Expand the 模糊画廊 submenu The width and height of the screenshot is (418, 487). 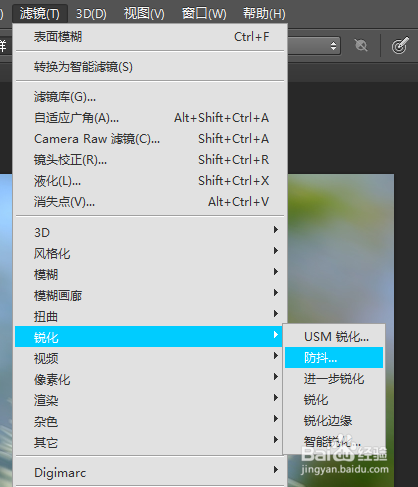150,295
